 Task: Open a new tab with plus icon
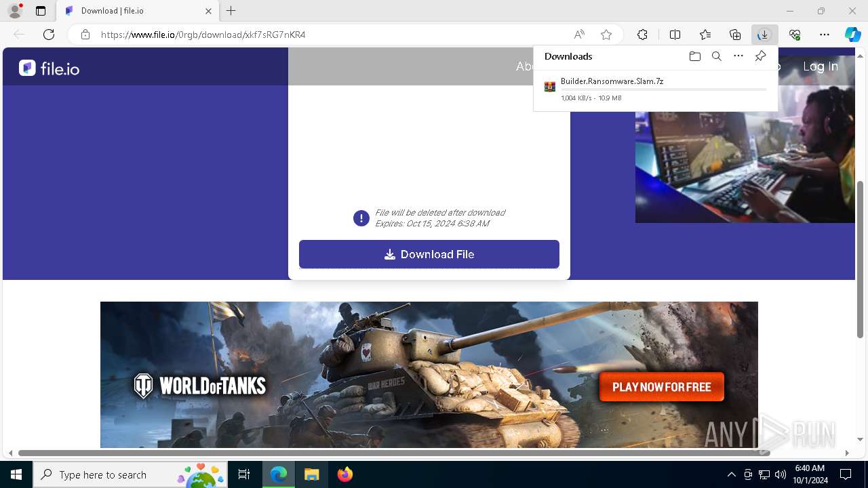(231, 11)
